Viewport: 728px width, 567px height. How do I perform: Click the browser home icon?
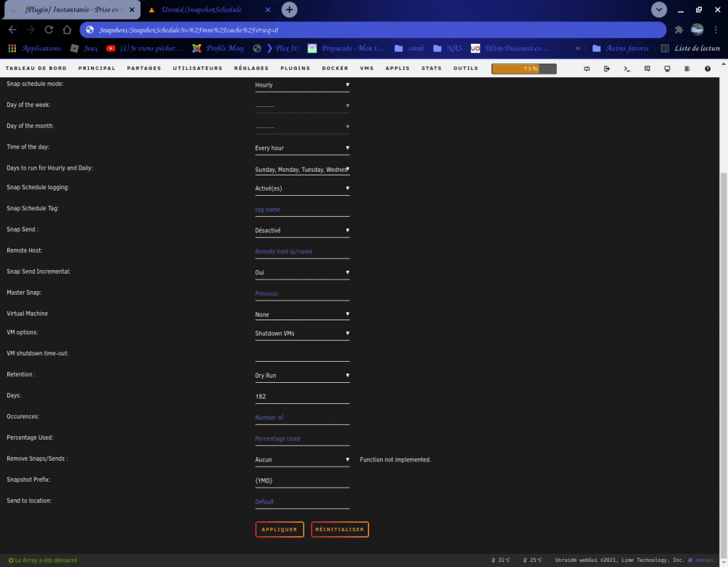coord(67,30)
